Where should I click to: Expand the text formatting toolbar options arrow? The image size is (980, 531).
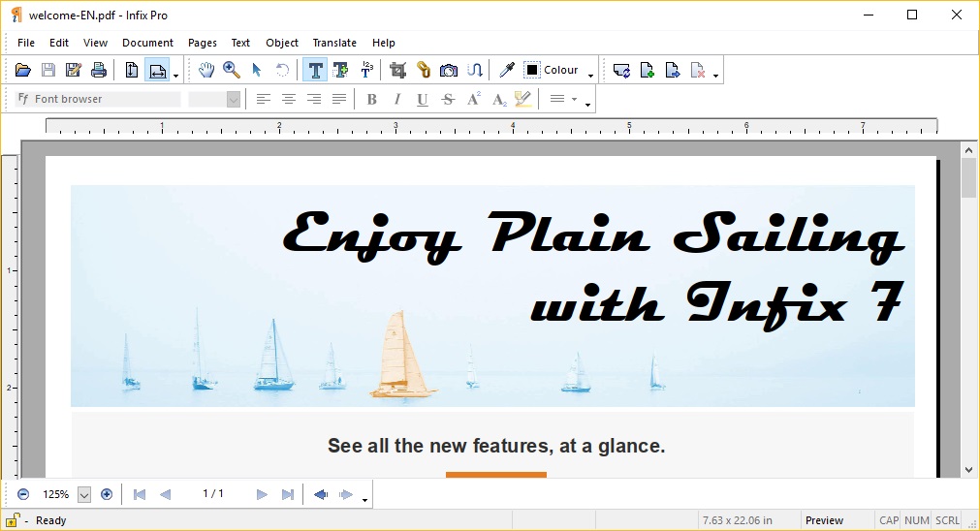pyautogui.click(x=587, y=105)
